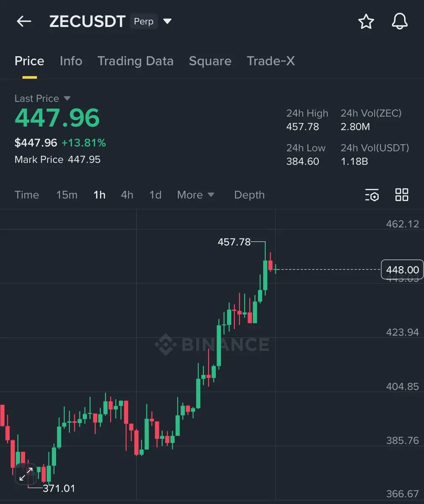
Task: Click the 423.94 price axis label
Action: tap(402, 332)
